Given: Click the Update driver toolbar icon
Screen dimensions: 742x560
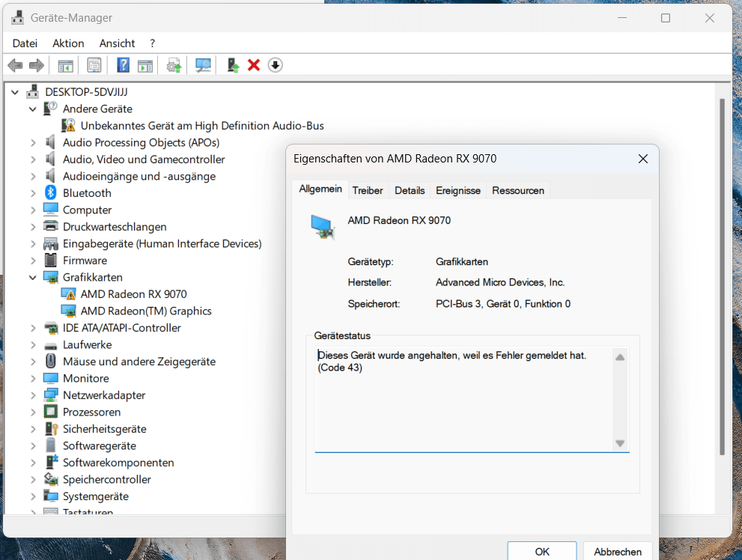Looking at the screenshot, I should (x=174, y=65).
